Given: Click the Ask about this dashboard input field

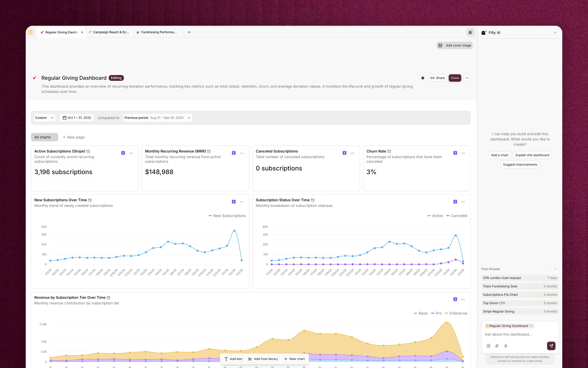Looking at the screenshot, I should pos(519,334).
